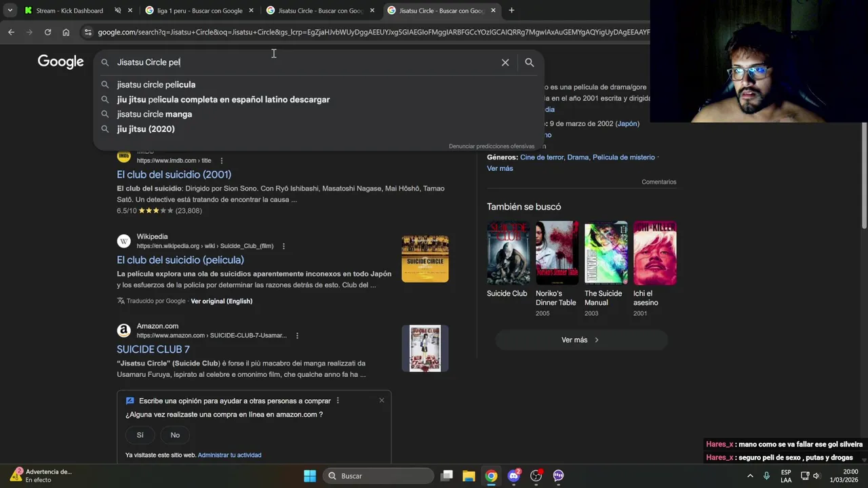This screenshot has width=868, height=488.
Task: Click Ver original (English) link
Action: coord(222,301)
